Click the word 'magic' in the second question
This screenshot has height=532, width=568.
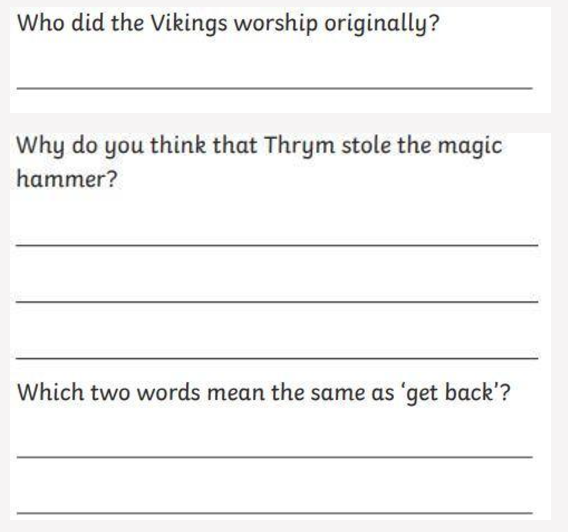tap(470, 146)
